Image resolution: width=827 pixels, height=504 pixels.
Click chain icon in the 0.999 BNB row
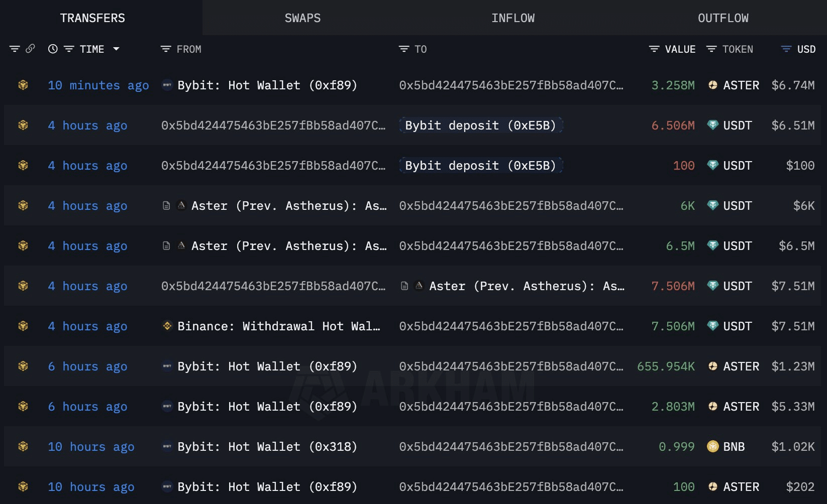tap(23, 446)
